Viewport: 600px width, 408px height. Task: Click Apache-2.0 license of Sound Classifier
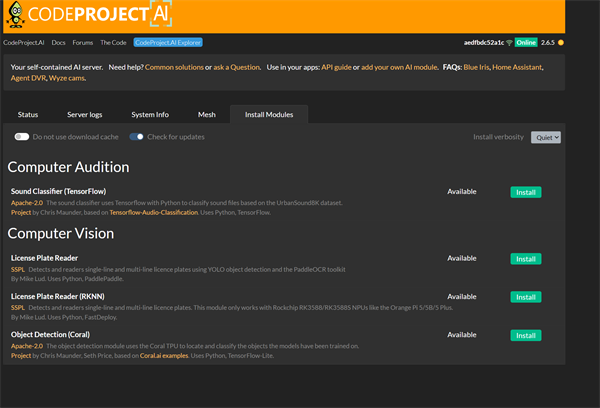pyautogui.click(x=27, y=203)
